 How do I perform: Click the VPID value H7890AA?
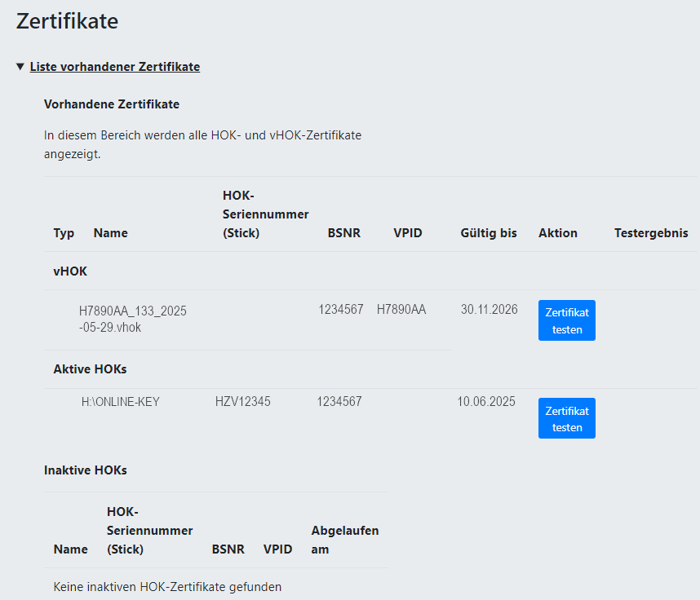[x=401, y=310]
